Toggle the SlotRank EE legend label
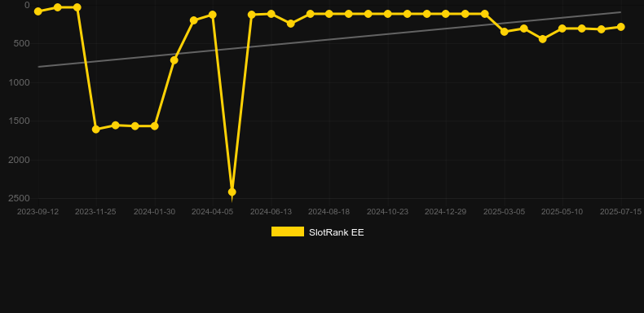The image size is (644, 313). click(x=337, y=232)
